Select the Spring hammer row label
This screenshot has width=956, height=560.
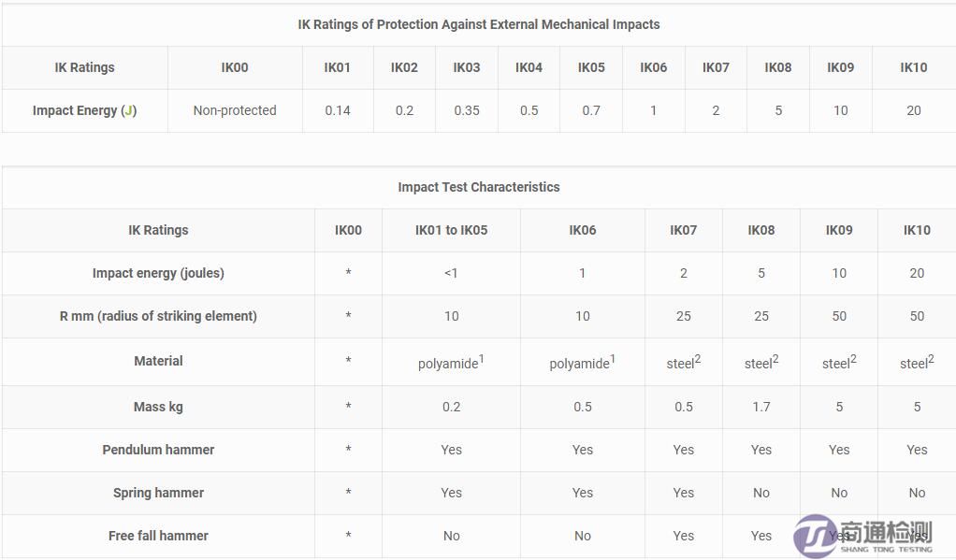(158, 493)
